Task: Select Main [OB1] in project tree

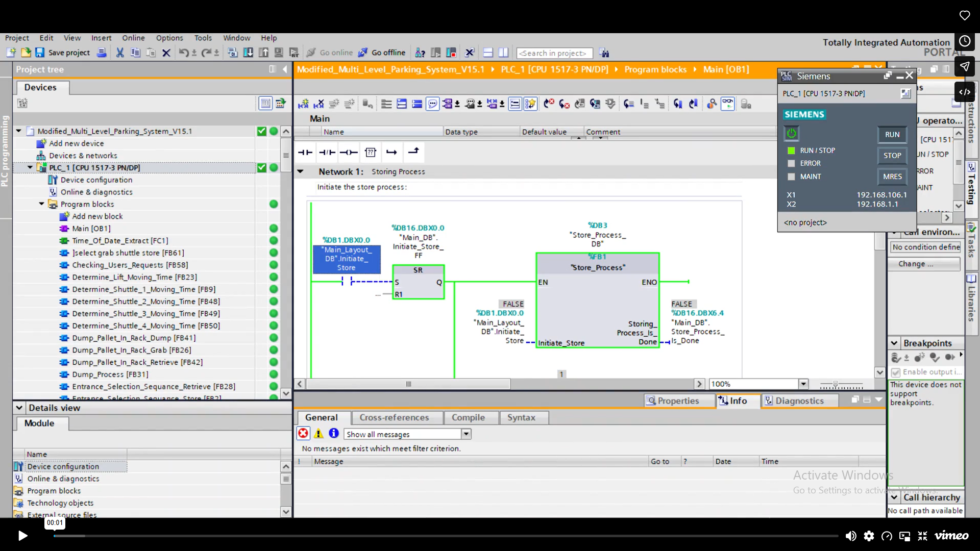Action: click(91, 229)
